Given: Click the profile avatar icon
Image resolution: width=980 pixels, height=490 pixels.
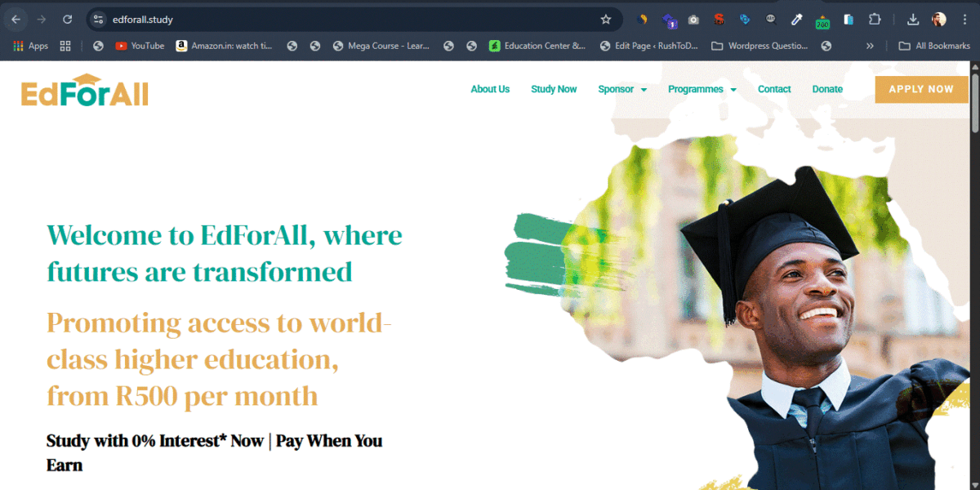Looking at the screenshot, I should [x=939, y=20].
